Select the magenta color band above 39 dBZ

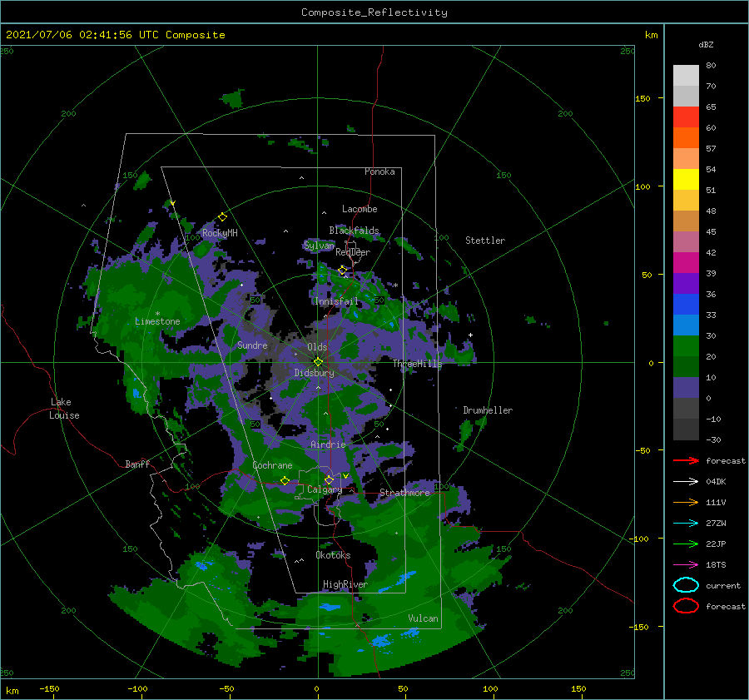pyautogui.click(x=686, y=262)
